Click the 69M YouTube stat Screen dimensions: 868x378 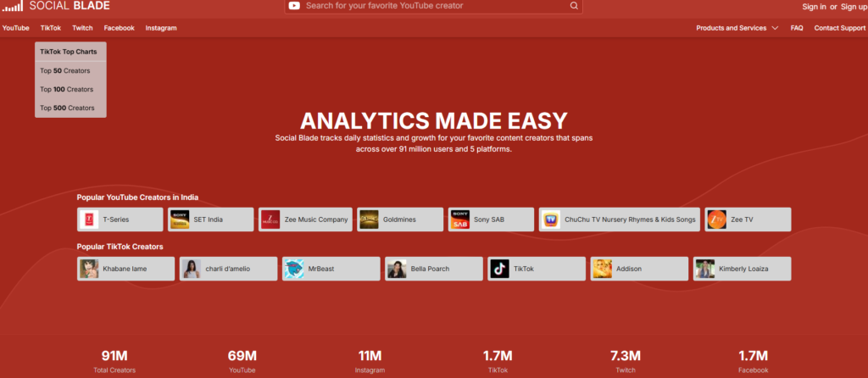[x=242, y=361]
